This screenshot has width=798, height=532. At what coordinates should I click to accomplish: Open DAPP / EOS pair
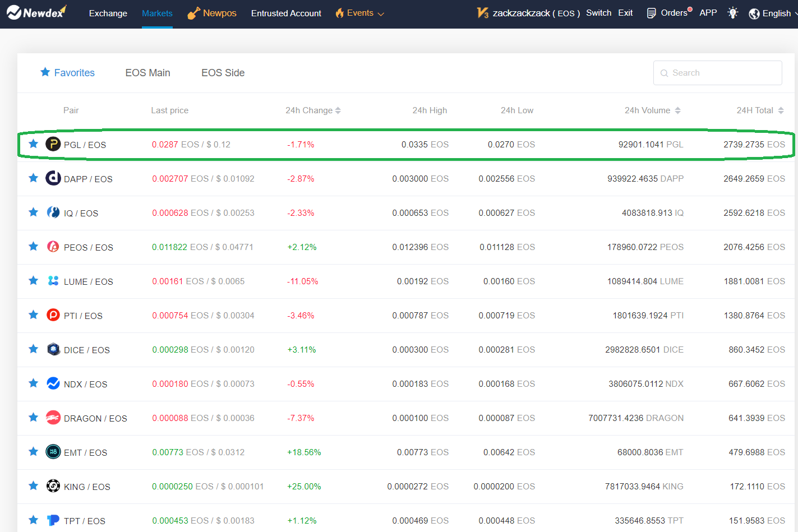pos(88,179)
